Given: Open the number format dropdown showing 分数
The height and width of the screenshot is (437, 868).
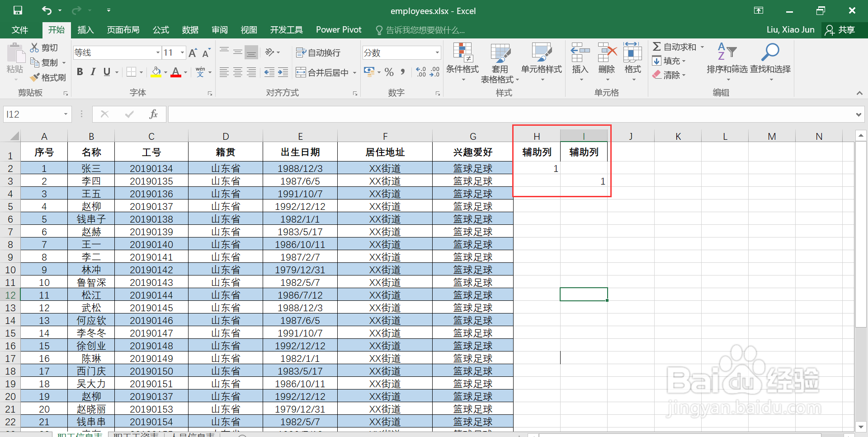Looking at the screenshot, I should click(436, 52).
